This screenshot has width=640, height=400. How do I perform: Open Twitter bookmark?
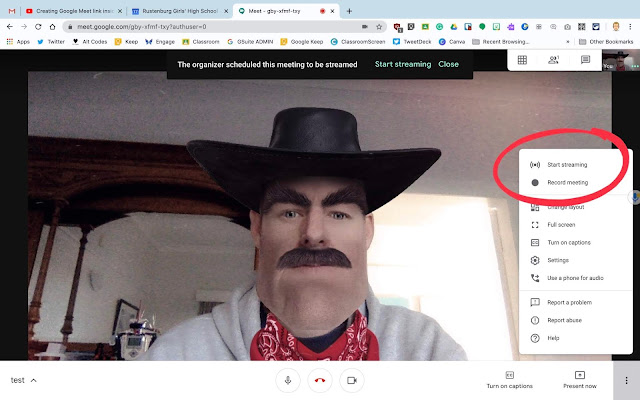click(51, 42)
